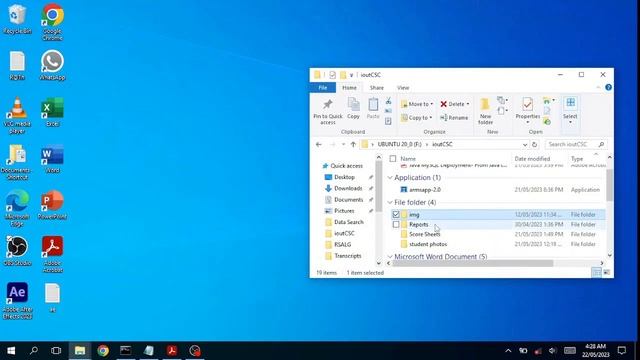The height and width of the screenshot is (360, 640).
Task: Expand the address bar history dropdown
Action: (524, 144)
